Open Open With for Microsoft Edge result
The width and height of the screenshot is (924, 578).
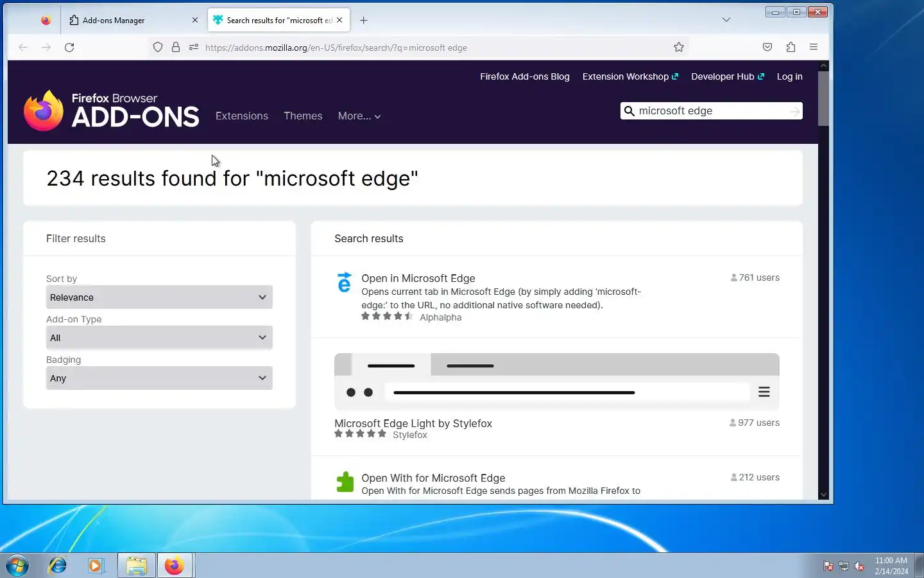click(x=433, y=478)
